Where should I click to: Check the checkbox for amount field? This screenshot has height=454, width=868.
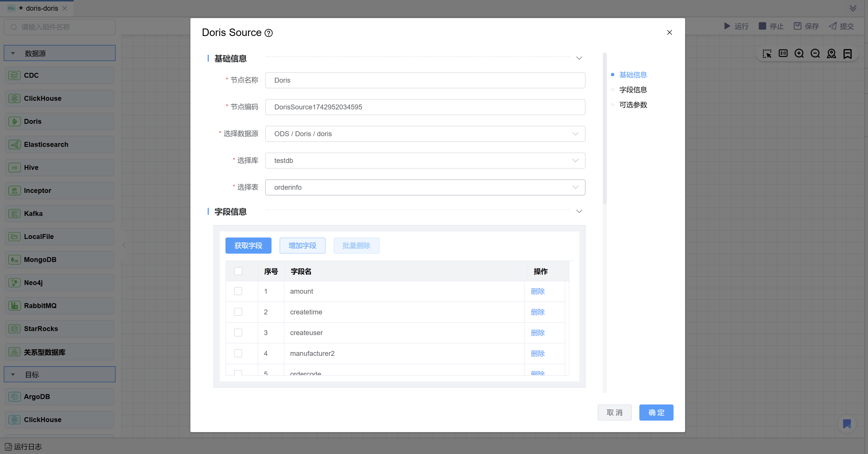pyautogui.click(x=238, y=291)
